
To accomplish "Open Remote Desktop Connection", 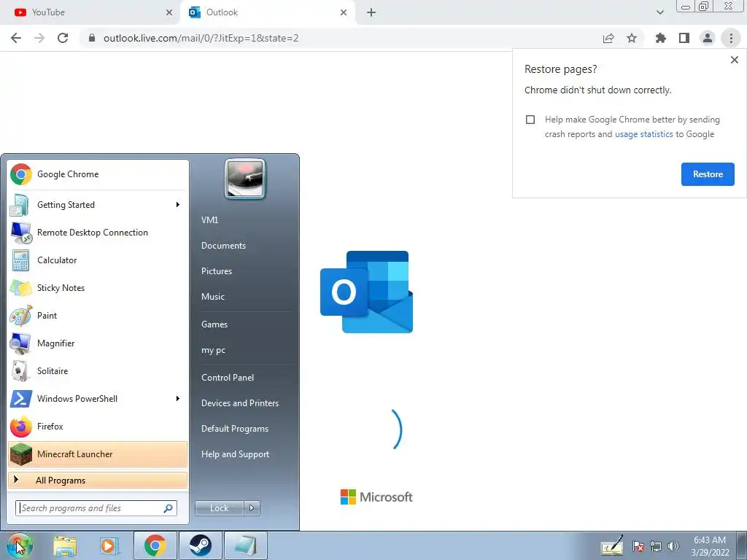I will [x=98, y=233].
